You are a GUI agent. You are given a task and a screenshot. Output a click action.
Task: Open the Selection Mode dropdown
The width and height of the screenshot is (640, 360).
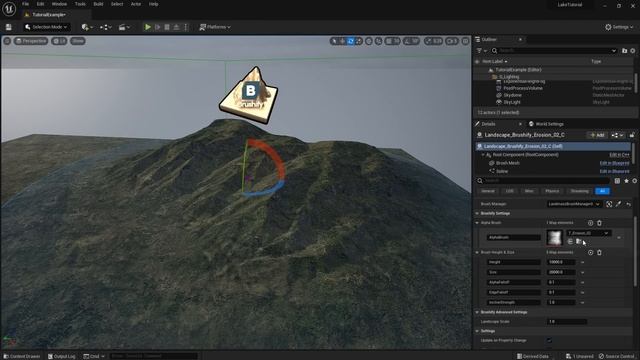coord(46,27)
